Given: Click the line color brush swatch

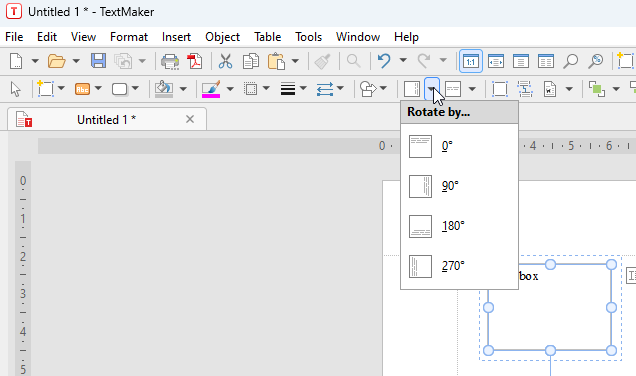Looking at the screenshot, I should [211, 89].
